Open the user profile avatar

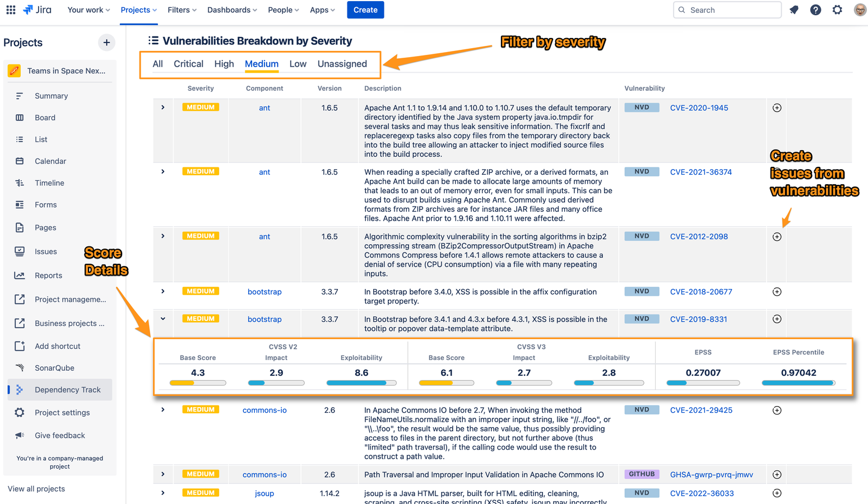860,10
